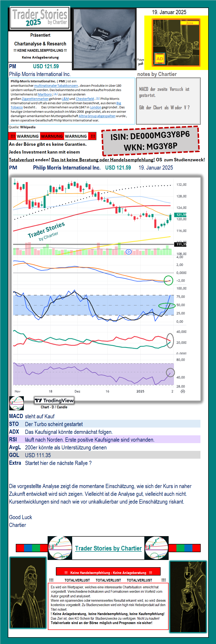Open chart settings gear icon below price axis
Screen dimensions: 216x644
(x=183, y=392)
